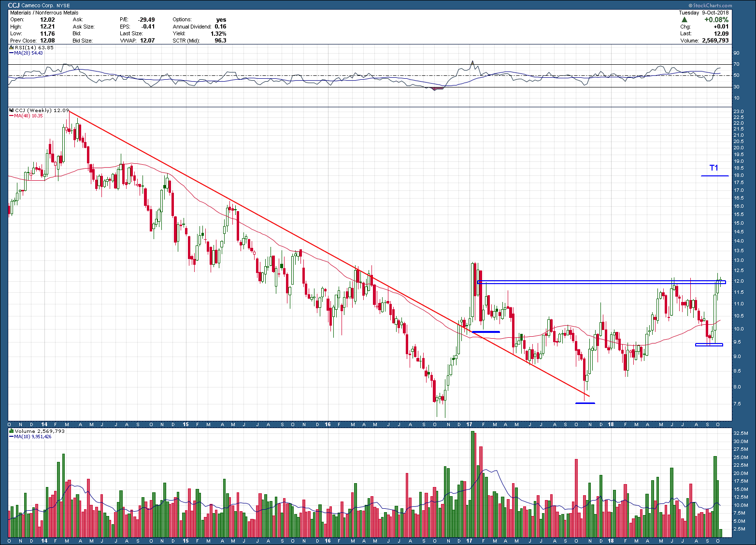Click the small icon beside RSI(14) legend
756x545 pixels.
tap(12, 48)
